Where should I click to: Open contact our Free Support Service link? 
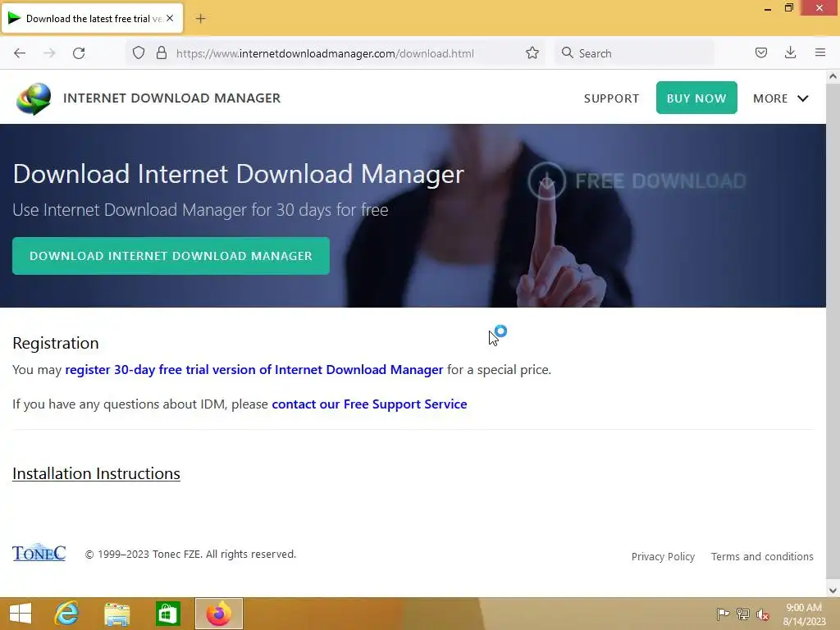(369, 404)
